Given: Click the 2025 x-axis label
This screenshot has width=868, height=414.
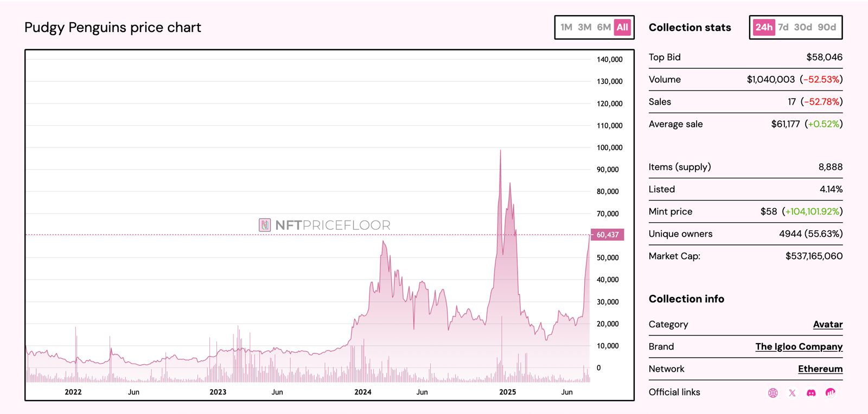Looking at the screenshot, I should pyautogui.click(x=508, y=392).
